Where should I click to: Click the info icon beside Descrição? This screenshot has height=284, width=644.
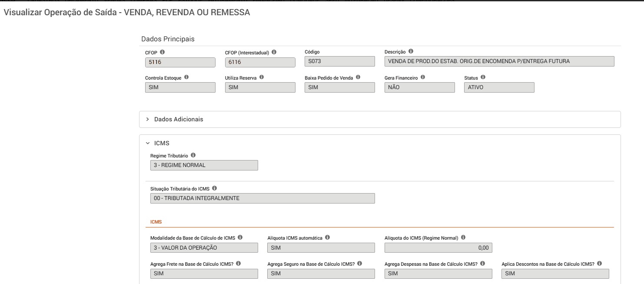(x=411, y=52)
